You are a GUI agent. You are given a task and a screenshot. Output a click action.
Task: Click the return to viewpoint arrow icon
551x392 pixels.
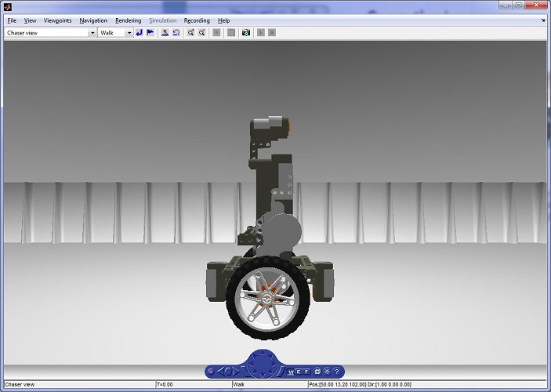pyautogui.click(x=140, y=33)
